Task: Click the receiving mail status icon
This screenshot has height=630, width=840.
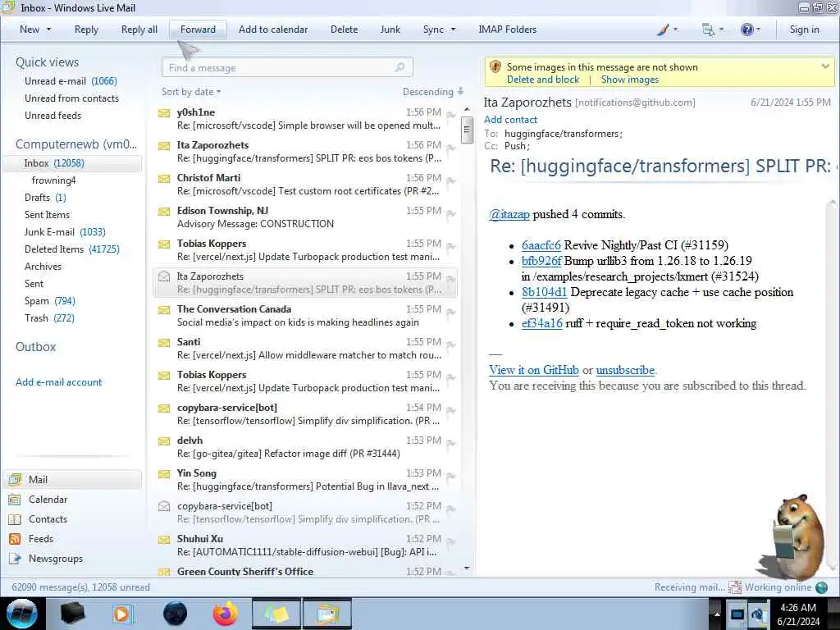Action: coord(734,587)
